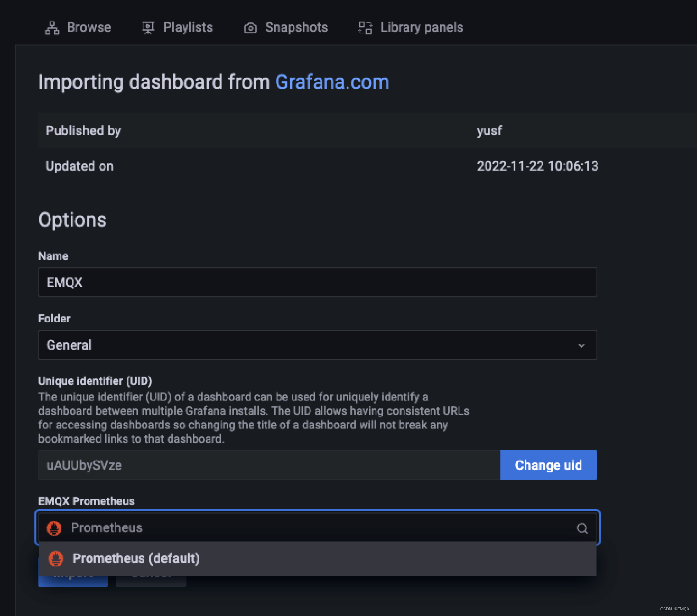Expand the Folder chevron arrow

[x=581, y=345]
